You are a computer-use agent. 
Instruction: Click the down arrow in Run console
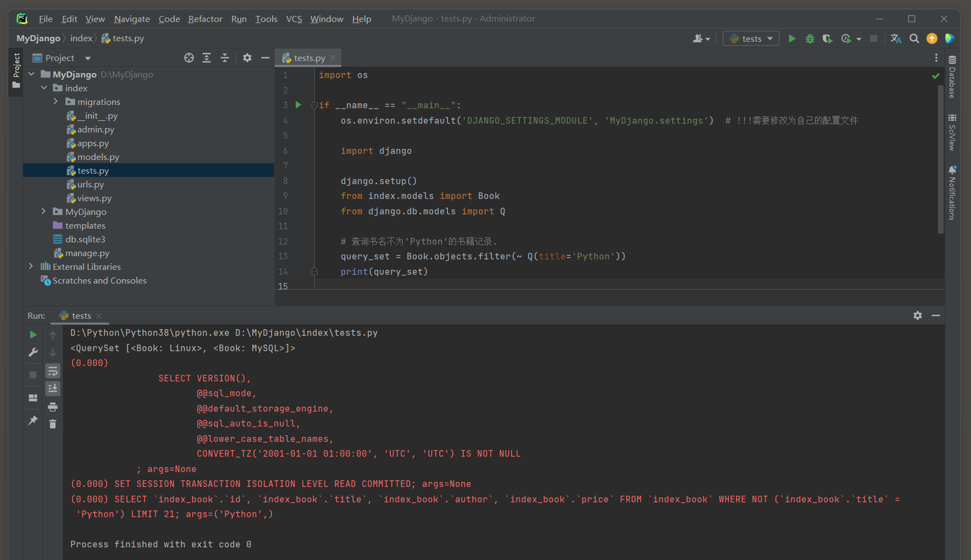click(x=53, y=352)
